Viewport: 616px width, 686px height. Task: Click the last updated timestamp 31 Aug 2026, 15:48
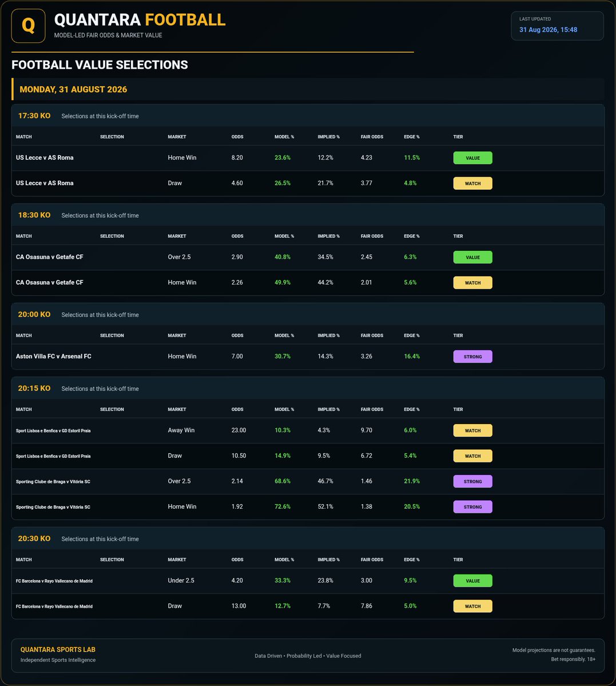[x=548, y=30]
